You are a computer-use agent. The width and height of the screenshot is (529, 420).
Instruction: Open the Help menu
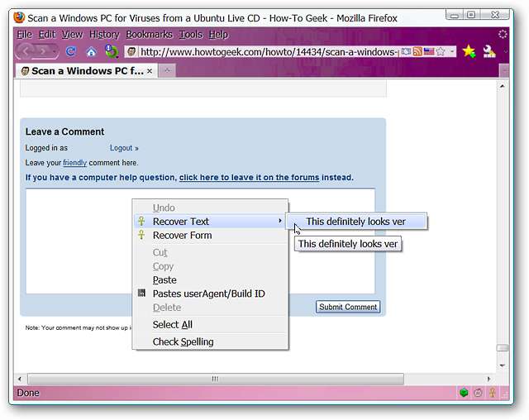(x=218, y=35)
